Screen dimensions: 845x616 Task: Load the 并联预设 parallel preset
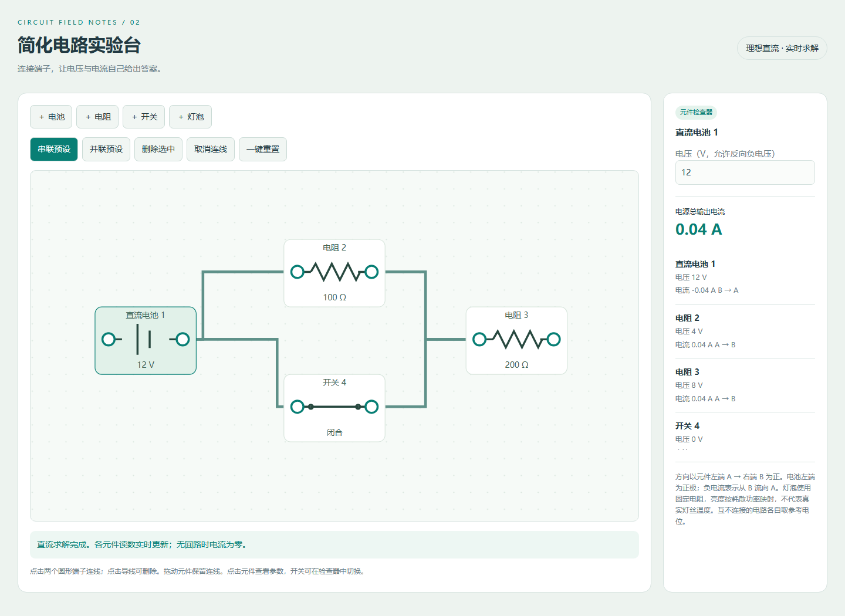pyautogui.click(x=106, y=149)
